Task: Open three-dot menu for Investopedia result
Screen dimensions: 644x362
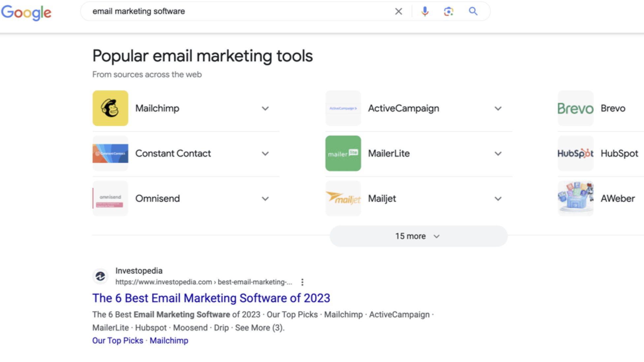Action: pos(302,282)
